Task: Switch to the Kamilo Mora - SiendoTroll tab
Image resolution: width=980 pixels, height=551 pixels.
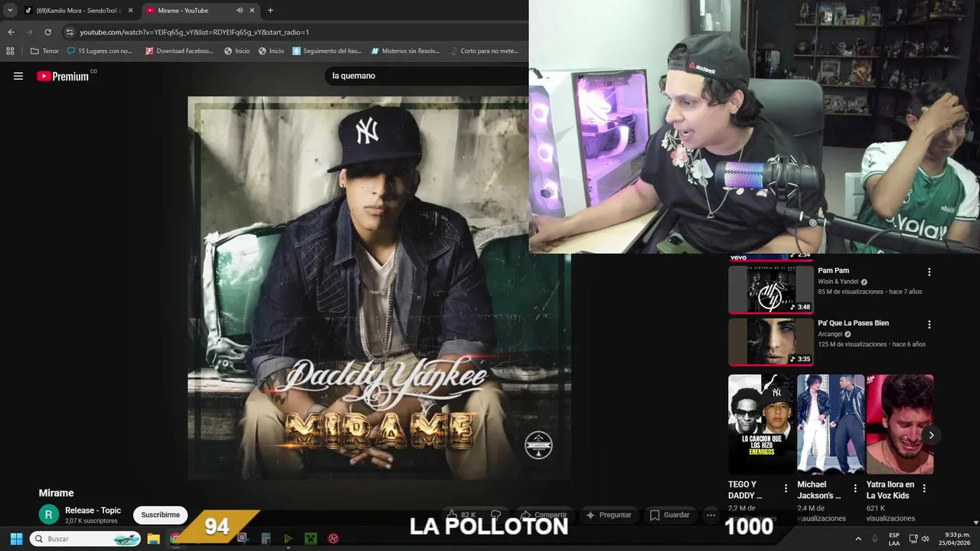Action: (79, 11)
